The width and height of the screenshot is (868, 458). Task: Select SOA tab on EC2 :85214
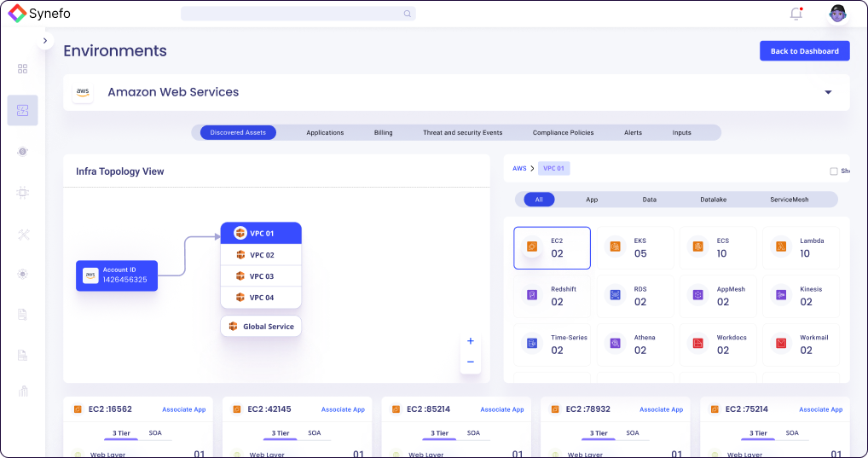[473, 433]
